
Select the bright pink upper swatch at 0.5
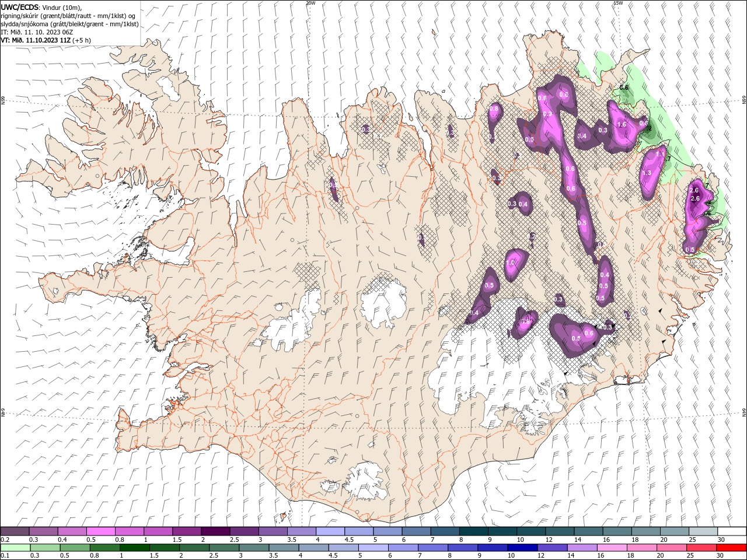[100, 531]
